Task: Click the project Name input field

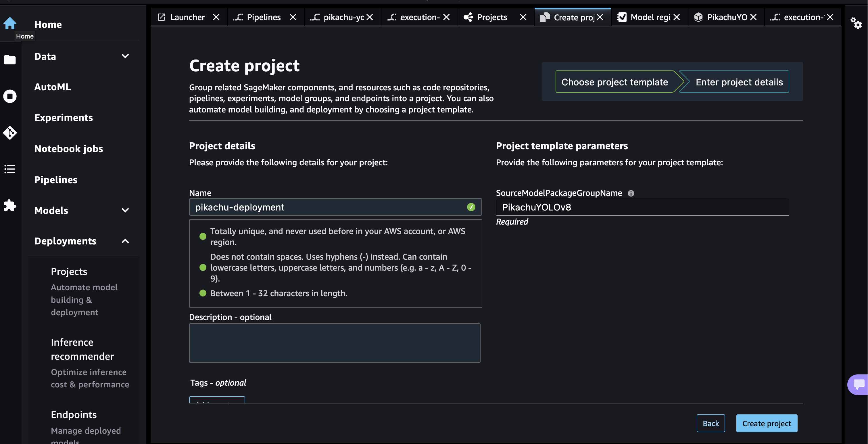Action: coord(335,207)
